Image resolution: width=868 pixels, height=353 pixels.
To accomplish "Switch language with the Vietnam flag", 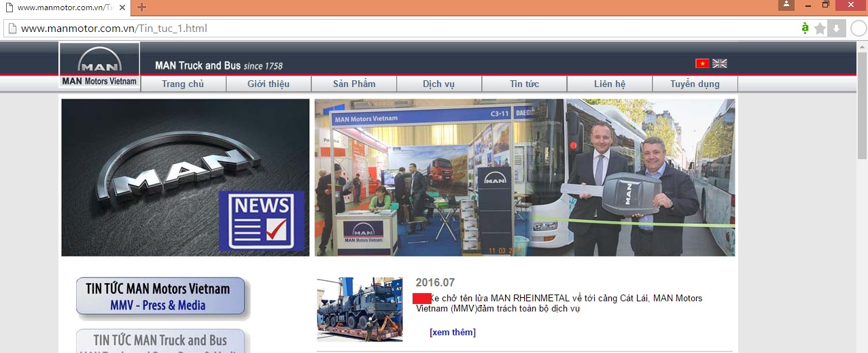I will [702, 63].
